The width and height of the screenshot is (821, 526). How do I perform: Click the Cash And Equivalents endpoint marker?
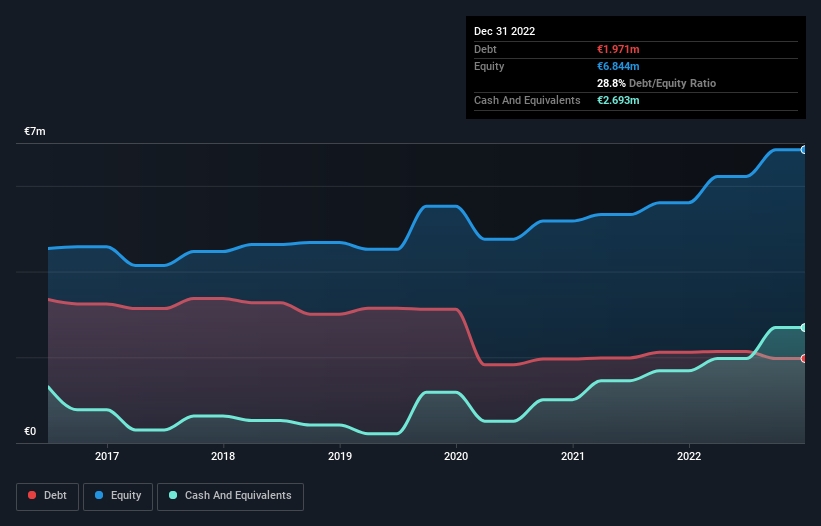coord(804,328)
